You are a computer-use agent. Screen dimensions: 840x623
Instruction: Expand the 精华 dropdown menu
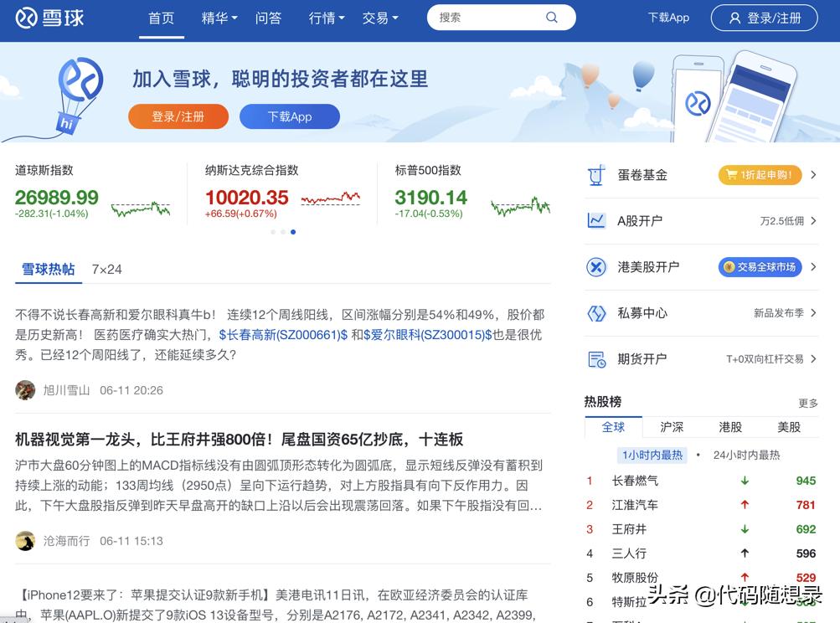pos(218,18)
